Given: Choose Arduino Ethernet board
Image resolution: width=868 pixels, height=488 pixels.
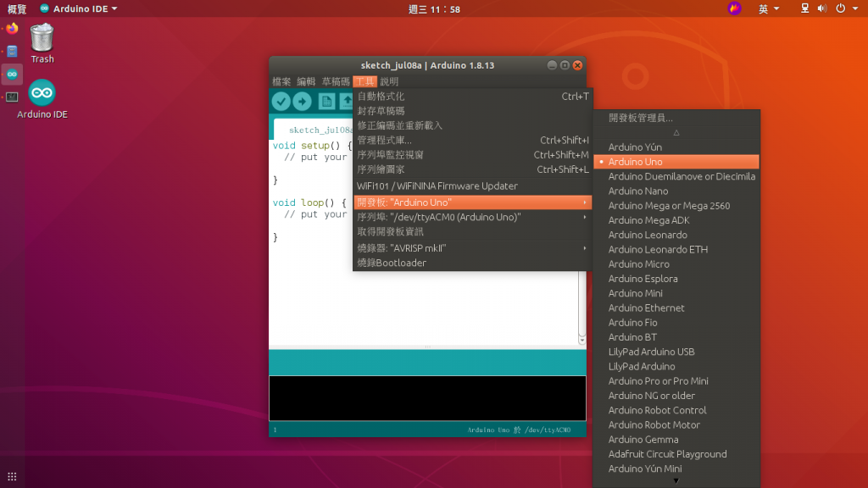Looking at the screenshot, I should click(676, 308).
